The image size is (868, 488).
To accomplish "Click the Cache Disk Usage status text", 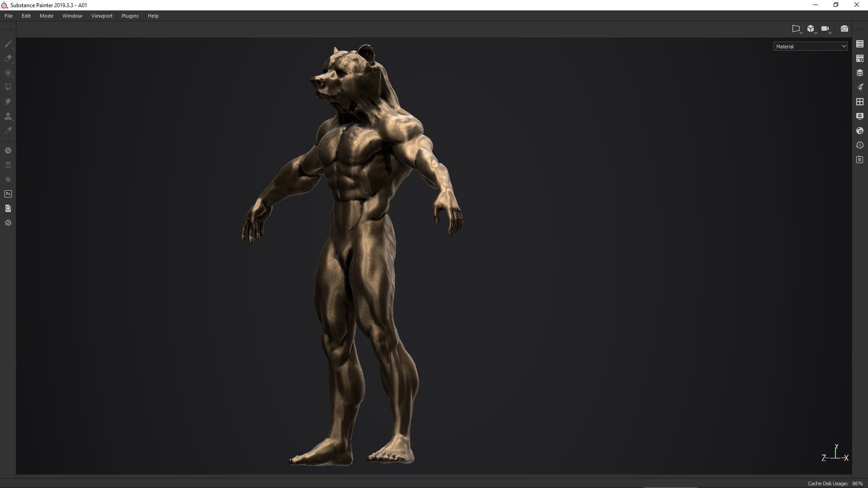I will pyautogui.click(x=835, y=483).
